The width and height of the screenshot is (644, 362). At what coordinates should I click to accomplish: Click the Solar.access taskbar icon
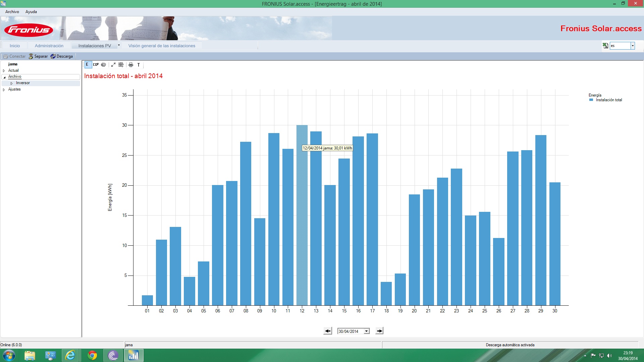(x=133, y=355)
